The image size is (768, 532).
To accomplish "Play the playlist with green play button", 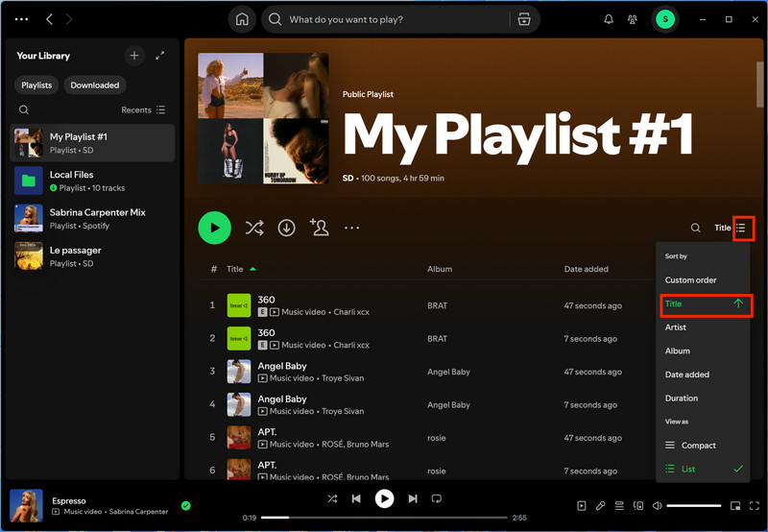I will pos(214,228).
